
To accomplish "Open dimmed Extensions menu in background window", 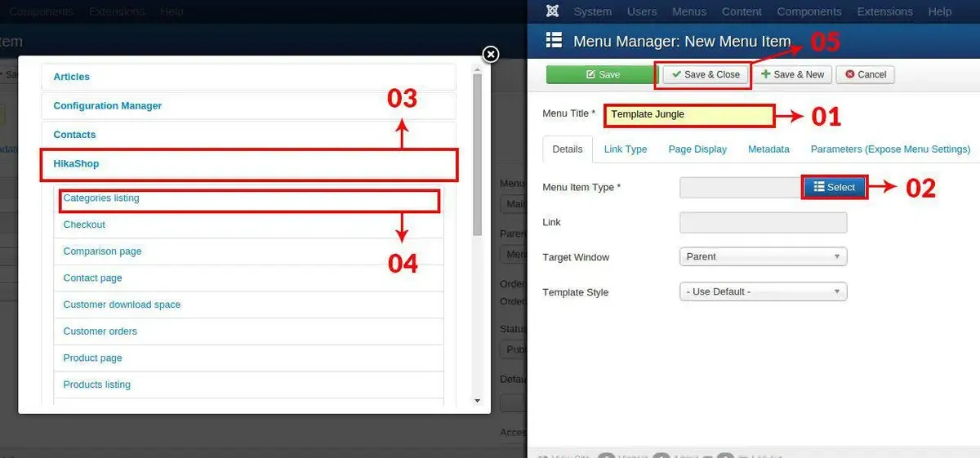I will click(x=117, y=11).
